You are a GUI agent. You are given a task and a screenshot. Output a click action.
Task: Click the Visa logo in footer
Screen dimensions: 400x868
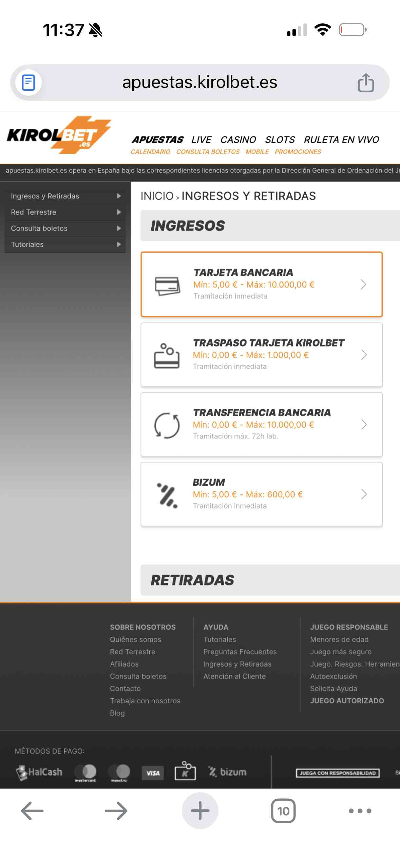[153, 773]
